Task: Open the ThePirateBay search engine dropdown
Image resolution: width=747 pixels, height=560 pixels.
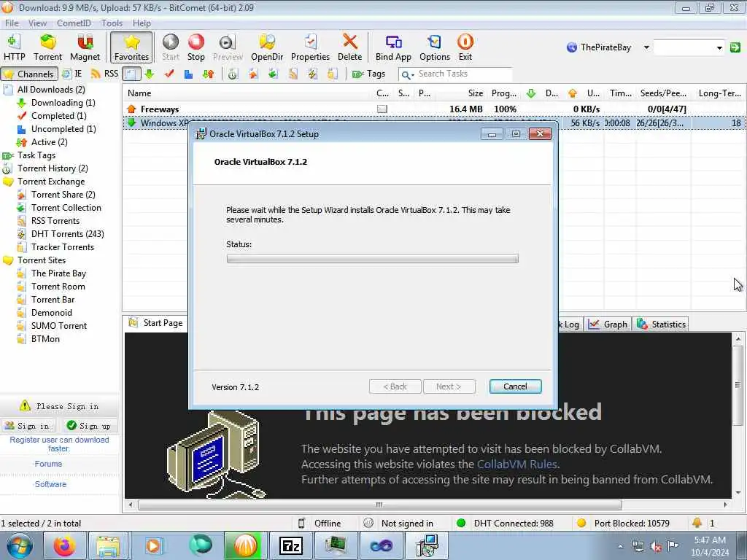Action: (646, 47)
